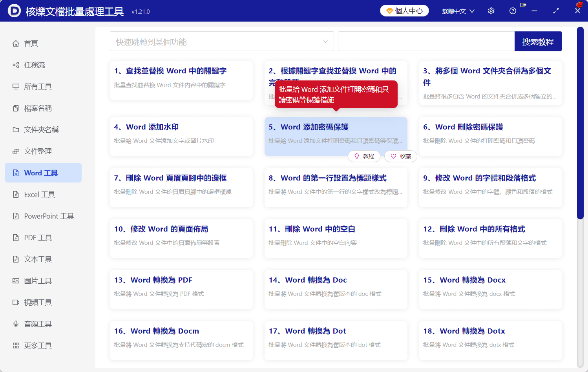Image resolution: width=588 pixels, height=372 pixels.
Task: Click the 搜索教程 search button
Action: 538,41
